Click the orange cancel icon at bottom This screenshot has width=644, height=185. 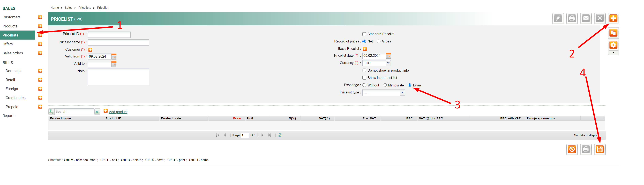point(572,150)
